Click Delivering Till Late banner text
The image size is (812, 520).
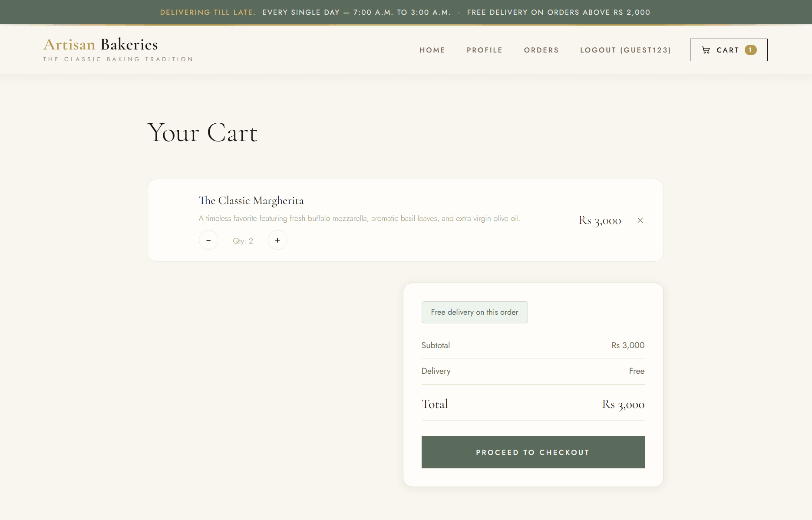[x=208, y=12]
